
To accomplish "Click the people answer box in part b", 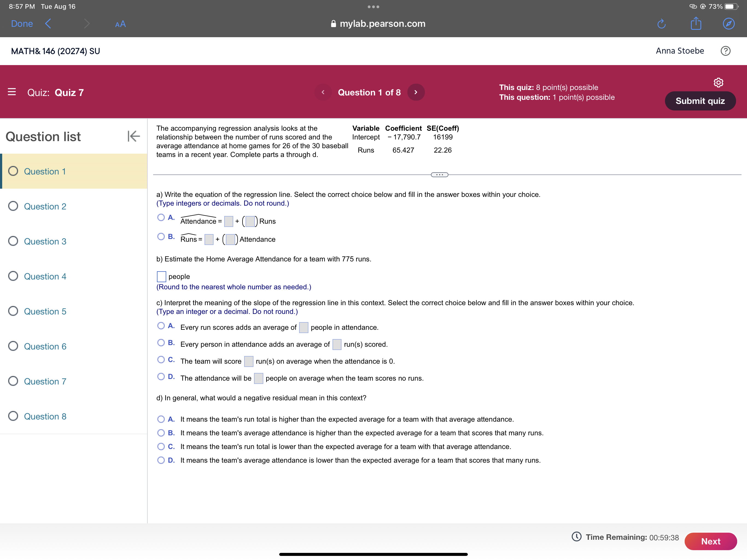I will click(x=161, y=277).
